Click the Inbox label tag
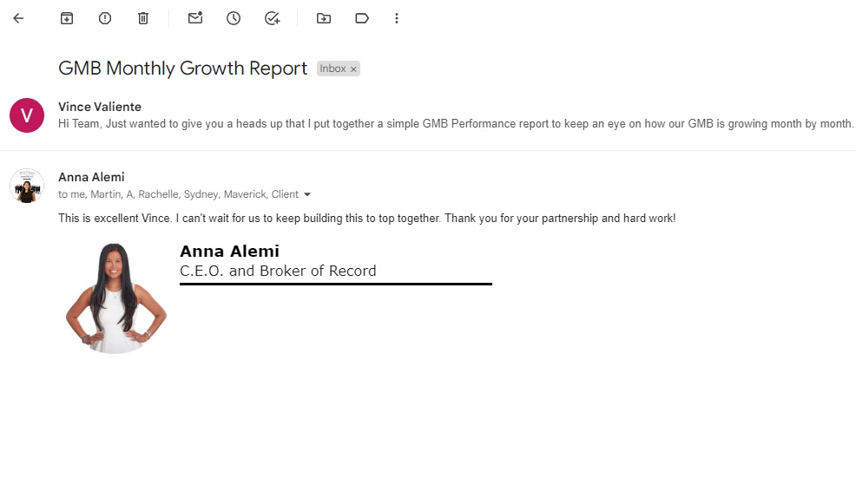The image size is (856, 504). coord(333,69)
